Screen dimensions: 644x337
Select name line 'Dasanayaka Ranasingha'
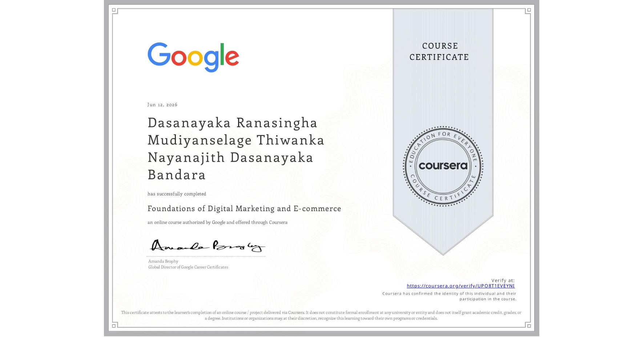tap(233, 123)
